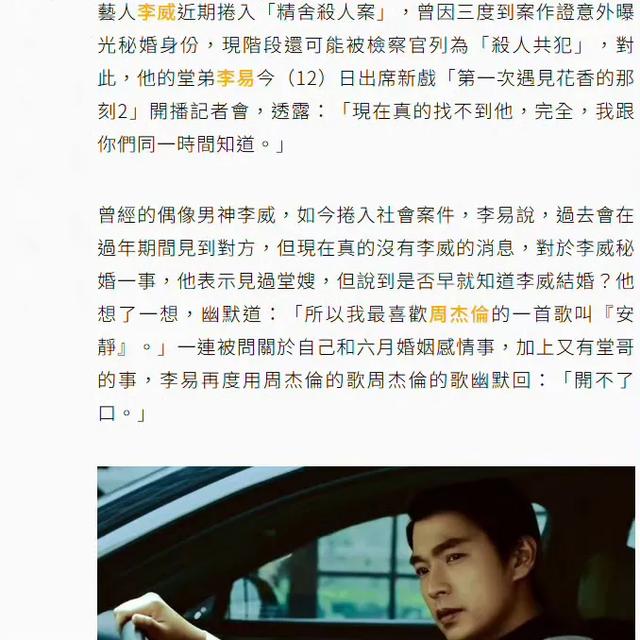Open the yellow 李威 link in first paragraph
The width and height of the screenshot is (640, 640).
pyautogui.click(x=157, y=12)
